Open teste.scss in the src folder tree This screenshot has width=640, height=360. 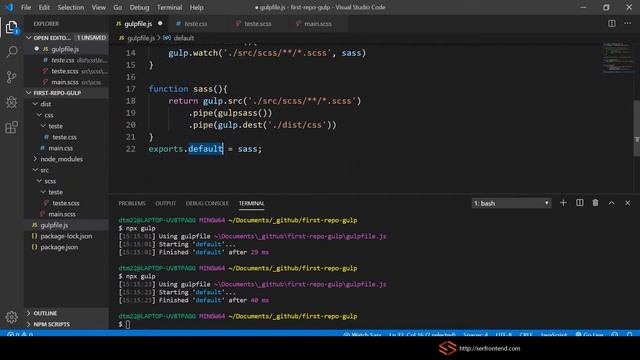pos(67,203)
